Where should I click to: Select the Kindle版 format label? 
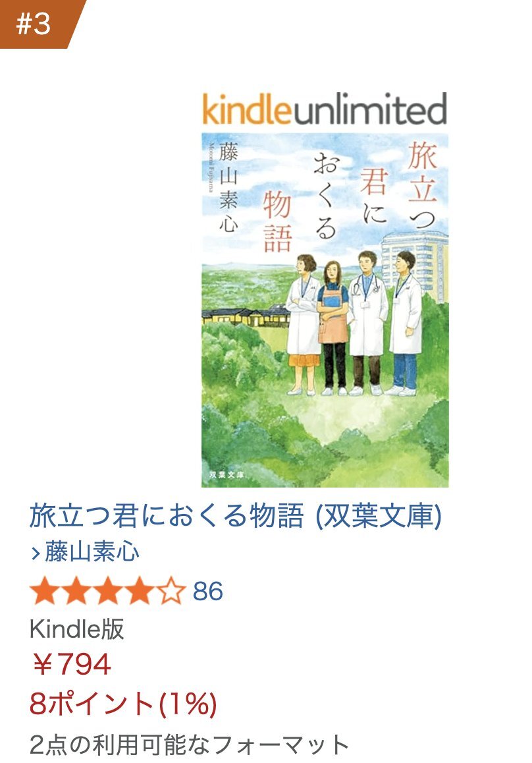77,629
